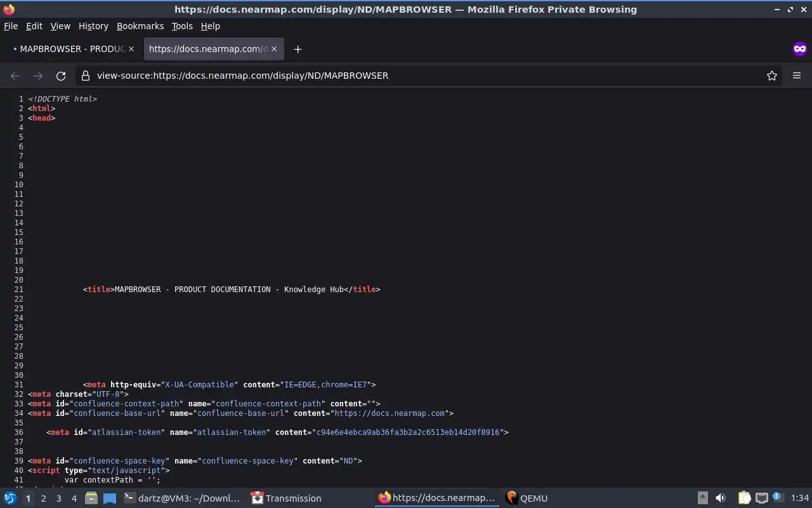The height and width of the screenshot is (508, 812).
Task: Open the Bookmarks menu
Action: tap(140, 26)
